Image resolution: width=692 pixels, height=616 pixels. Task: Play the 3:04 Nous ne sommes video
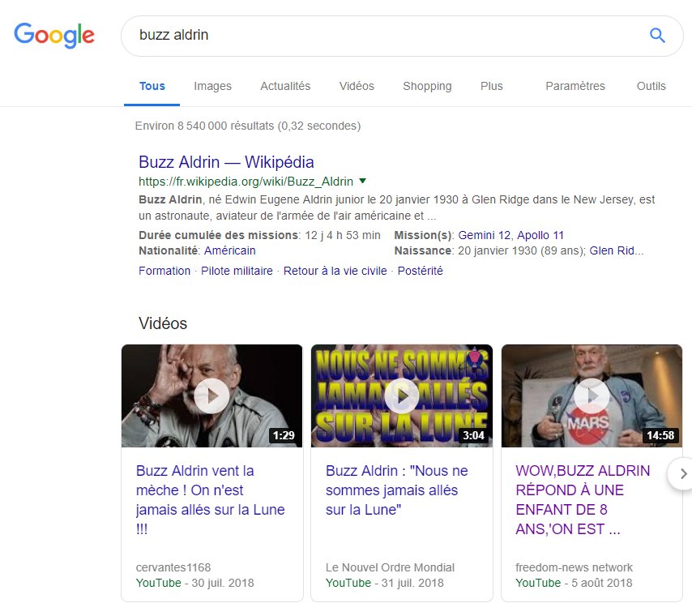402,396
